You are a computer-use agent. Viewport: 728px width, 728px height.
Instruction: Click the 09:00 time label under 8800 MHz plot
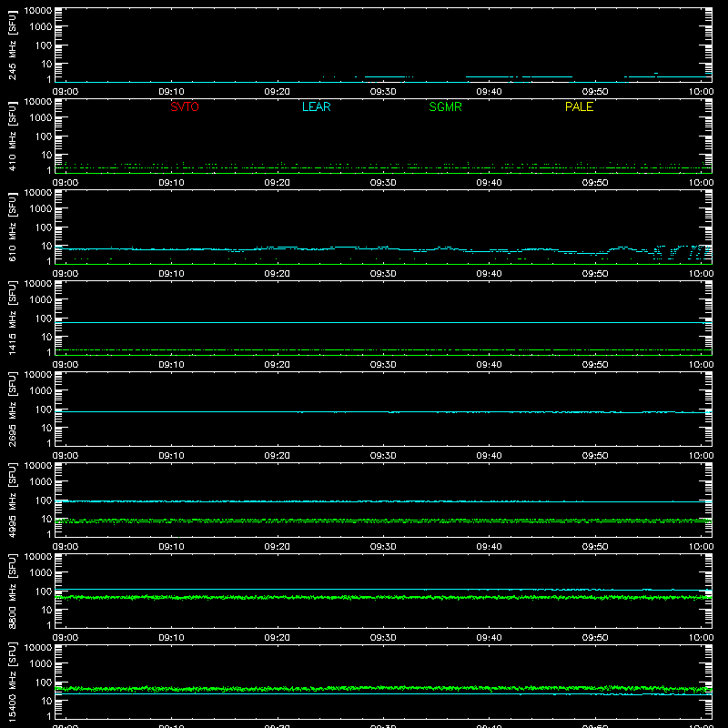click(x=66, y=638)
